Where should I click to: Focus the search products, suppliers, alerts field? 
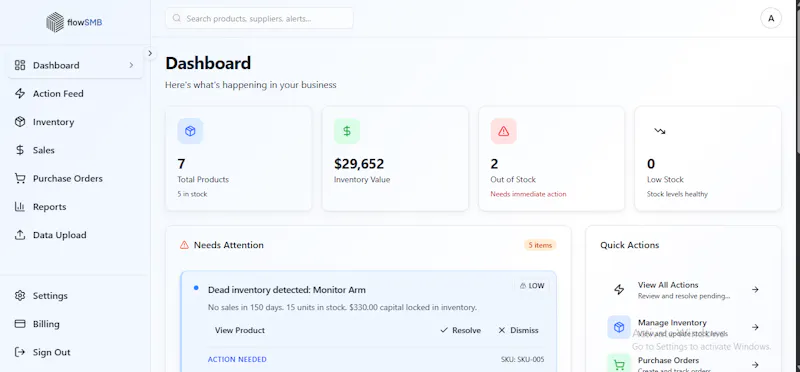259,18
